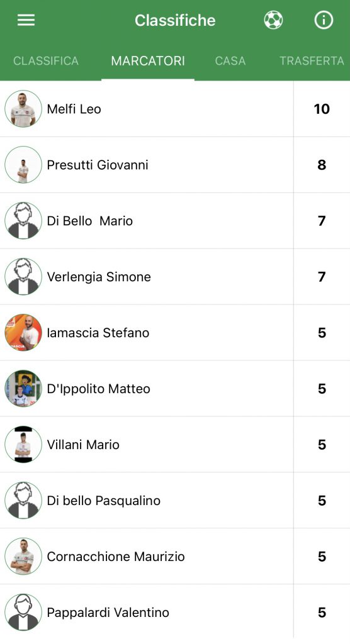Open the info circle icon

point(324,19)
